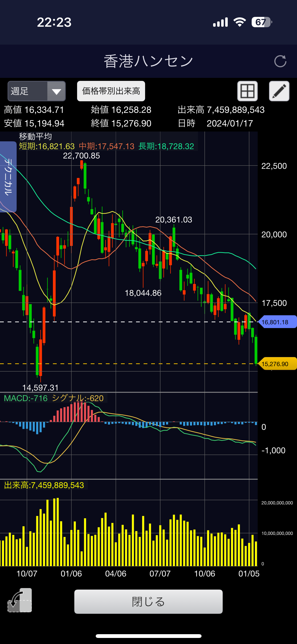Tap the 10/07 date axis label
This screenshot has height=644, width=297.
27,574
